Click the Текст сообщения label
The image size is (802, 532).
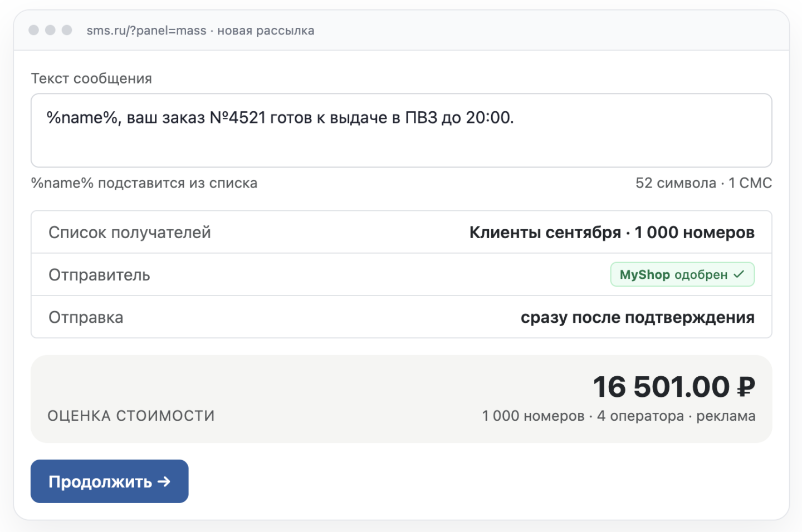[91, 78]
